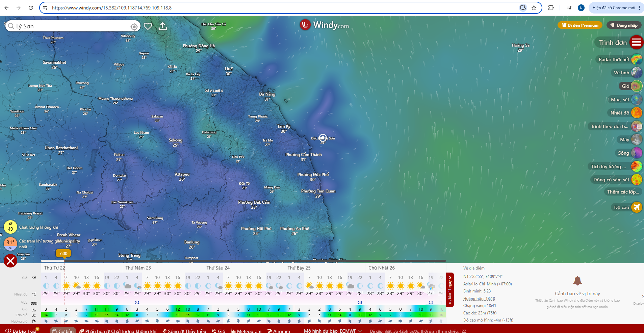
Task: Go back in browser history
Action: click(x=6, y=8)
